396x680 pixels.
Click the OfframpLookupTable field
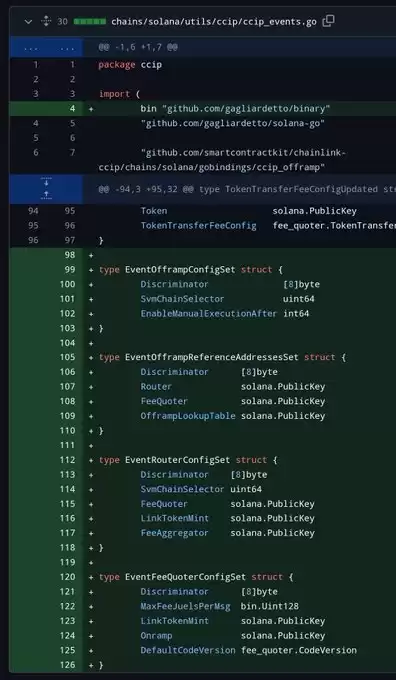[188, 416]
